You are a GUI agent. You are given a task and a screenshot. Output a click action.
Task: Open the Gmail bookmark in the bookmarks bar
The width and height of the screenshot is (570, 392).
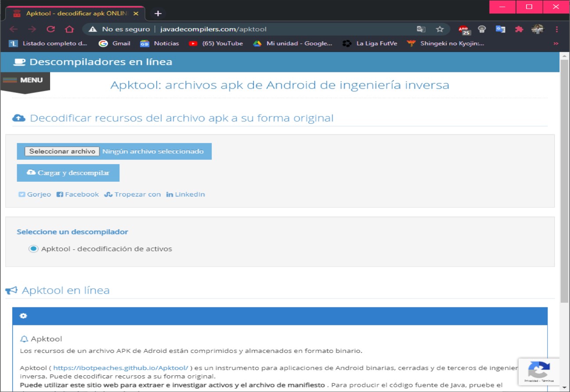pyautogui.click(x=114, y=43)
